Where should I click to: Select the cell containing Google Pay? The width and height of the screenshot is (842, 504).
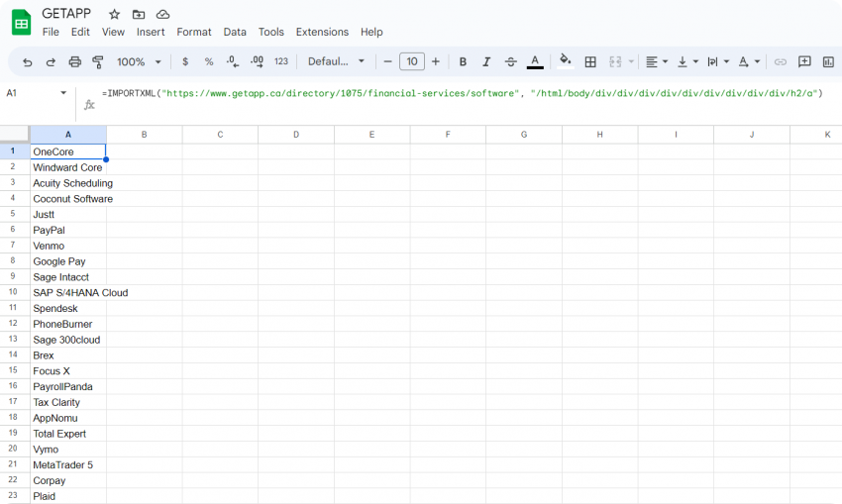coord(68,261)
